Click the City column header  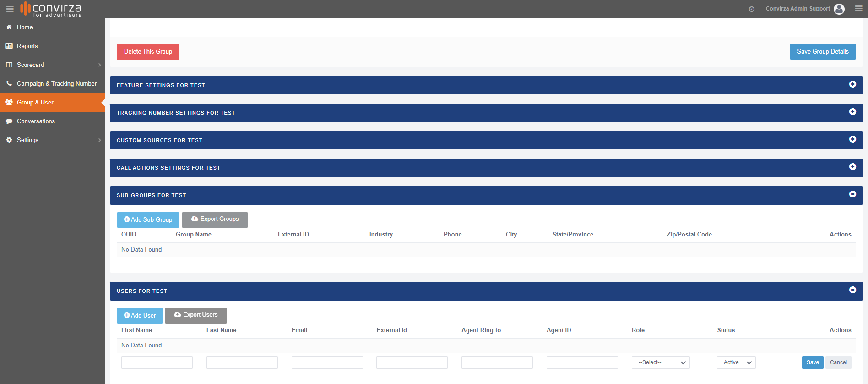click(x=511, y=235)
